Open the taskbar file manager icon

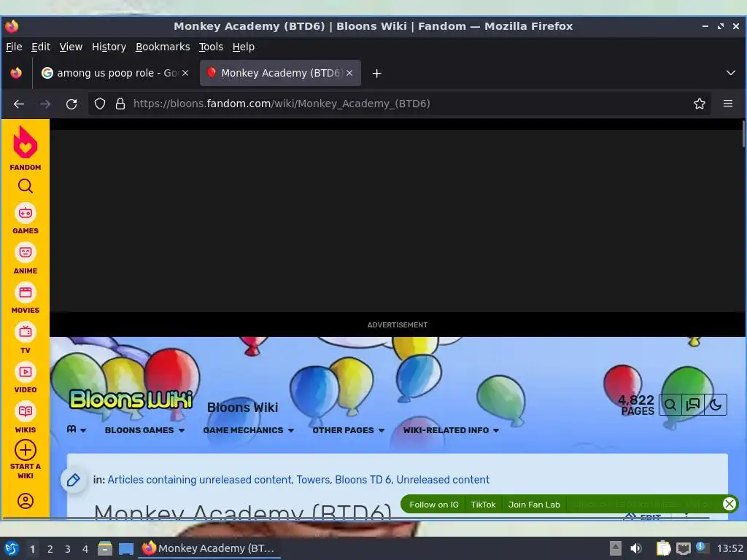pos(105,548)
